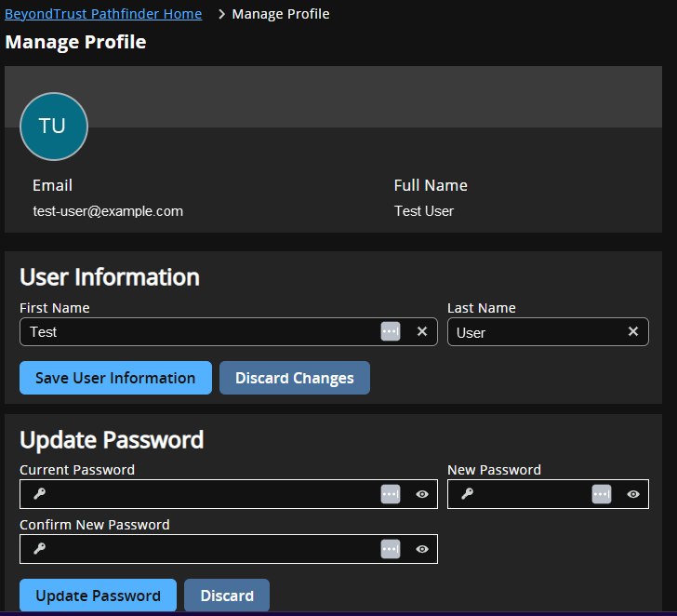Click the password manager icon in Confirm New Password

391,549
